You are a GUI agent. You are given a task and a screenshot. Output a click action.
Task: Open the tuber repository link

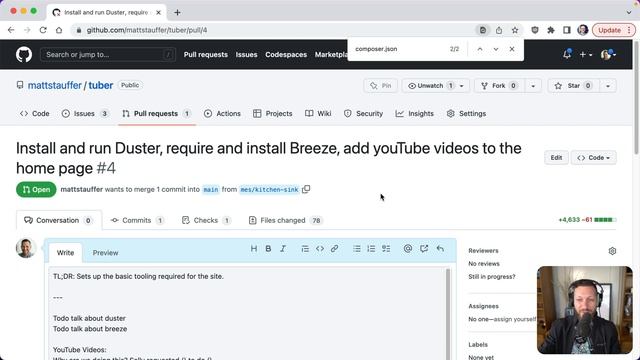click(x=101, y=85)
